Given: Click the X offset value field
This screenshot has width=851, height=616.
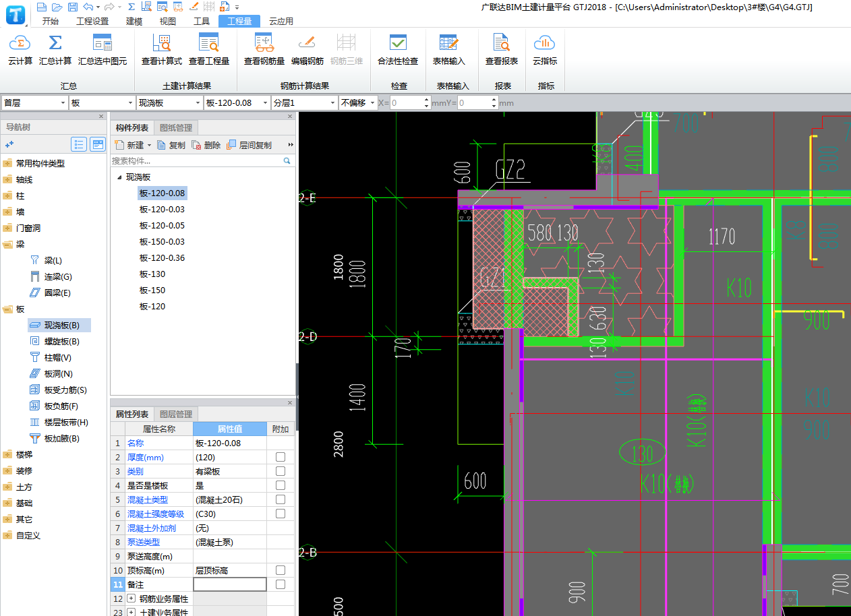Looking at the screenshot, I should (x=407, y=102).
